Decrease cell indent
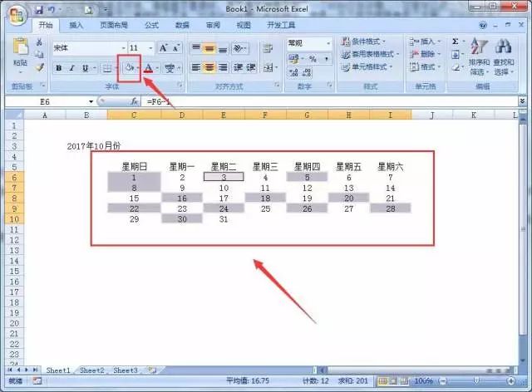 [x=239, y=67]
